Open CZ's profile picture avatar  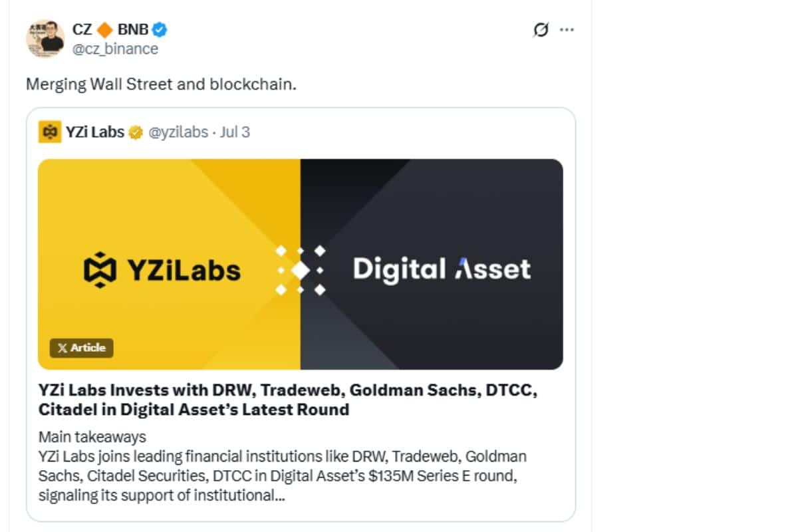45,39
